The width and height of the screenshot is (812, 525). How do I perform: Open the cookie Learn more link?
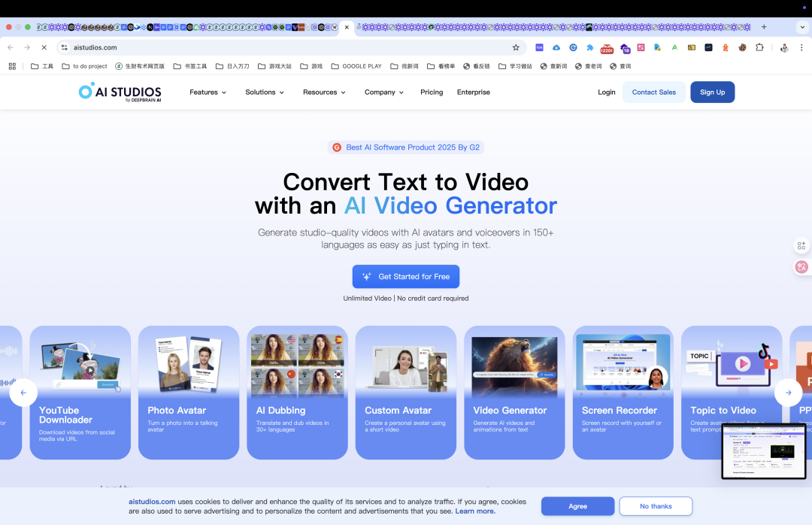tap(475, 511)
